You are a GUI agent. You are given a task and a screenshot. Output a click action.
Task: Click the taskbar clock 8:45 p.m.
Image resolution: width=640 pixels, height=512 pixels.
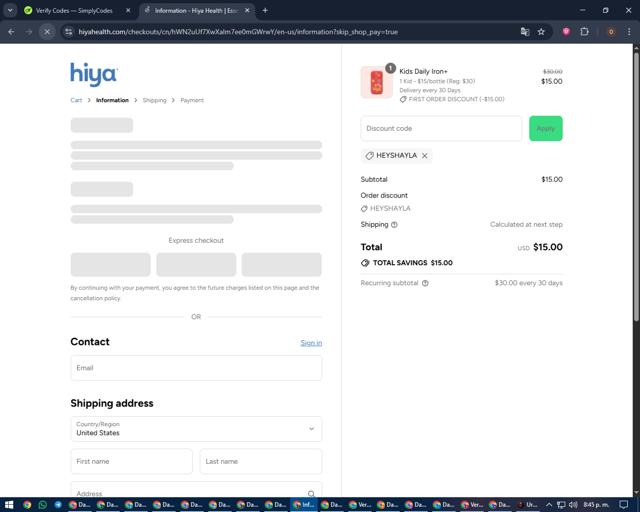(x=596, y=505)
